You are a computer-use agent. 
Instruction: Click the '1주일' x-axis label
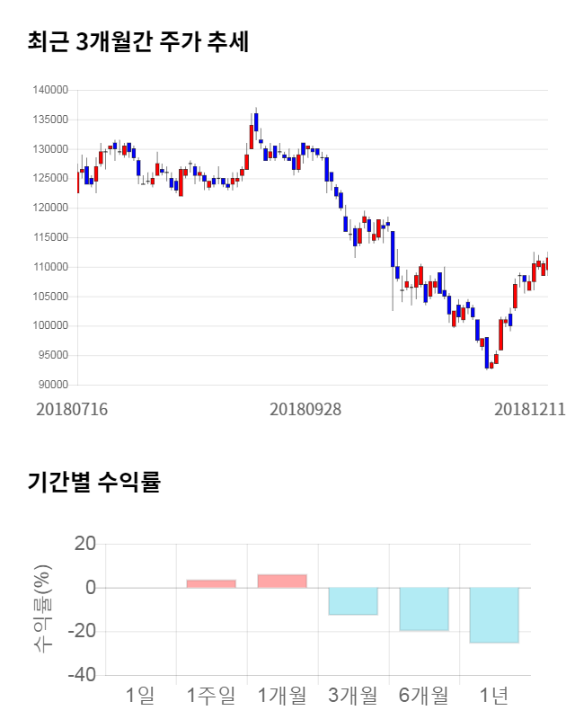click(x=211, y=695)
